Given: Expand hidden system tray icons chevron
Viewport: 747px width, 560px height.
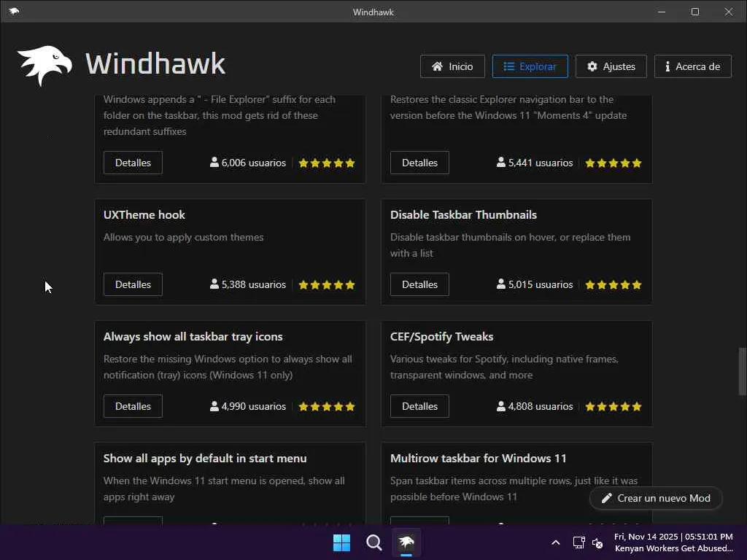Looking at the screenshot, I should (x=555, y=542).
